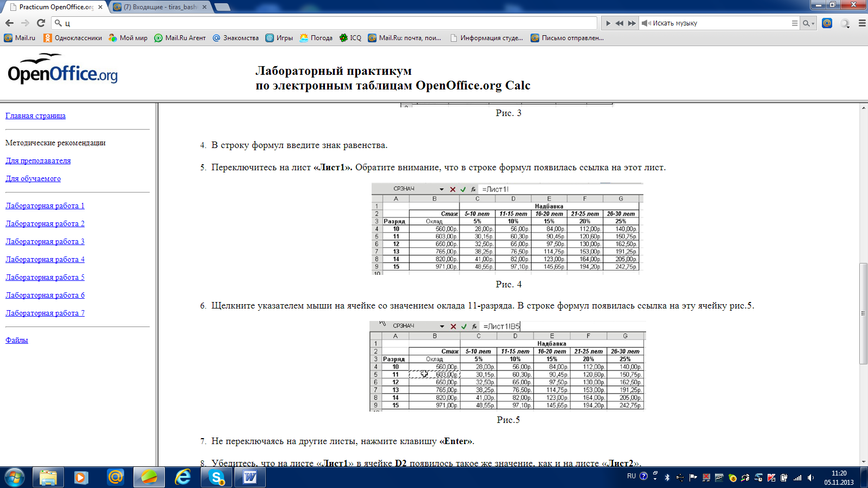Open the Windows Start menu
This screenshot has height=488, width=868.
[x=14, y=478]
